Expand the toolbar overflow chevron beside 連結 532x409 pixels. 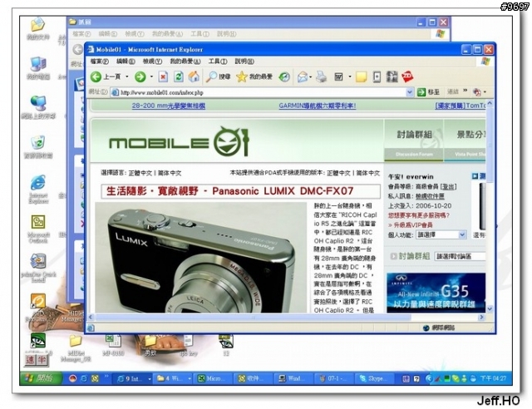[x=465, y=91]
